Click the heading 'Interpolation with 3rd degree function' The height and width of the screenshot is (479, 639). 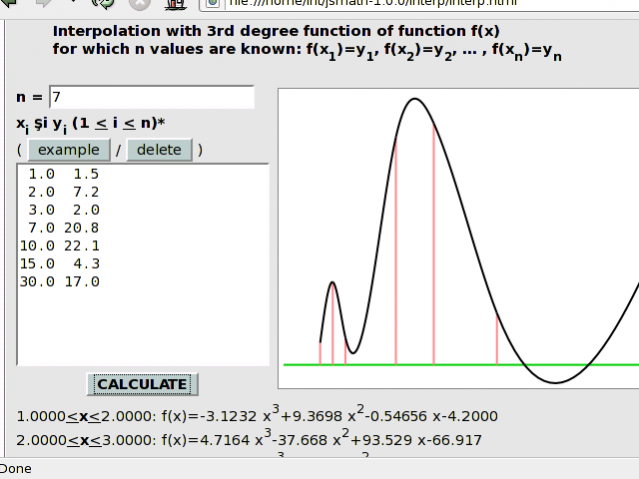click(276, 31)
